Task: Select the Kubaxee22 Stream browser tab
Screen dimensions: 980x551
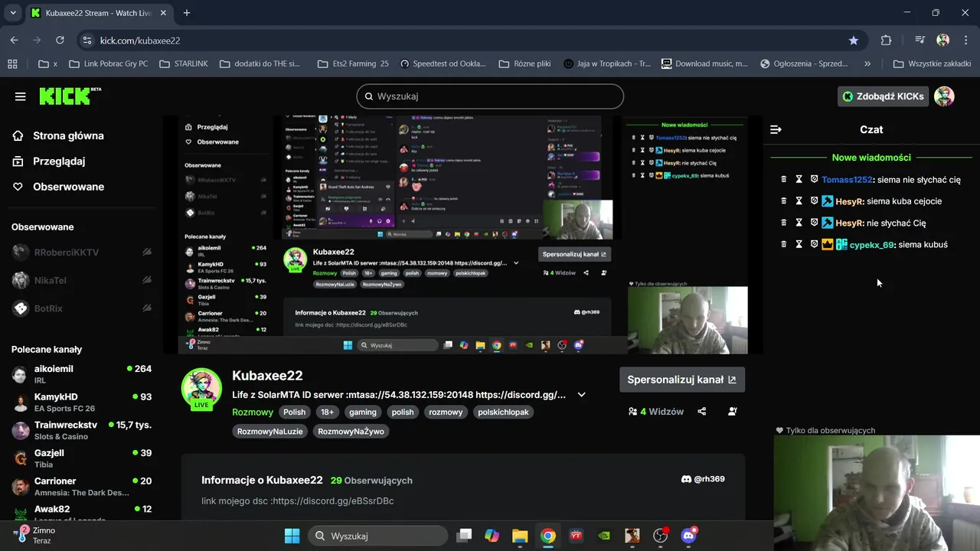Action: click(97, 13)
